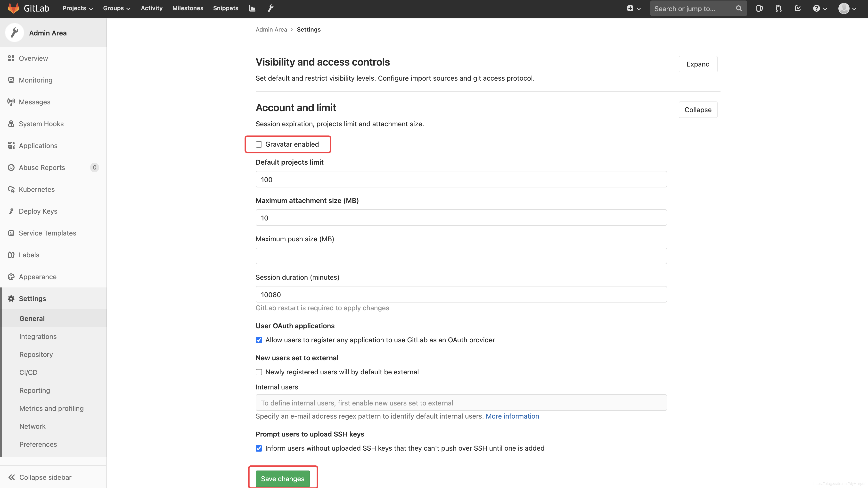Enable the Gravatar enabled checkbox
The image size is (868, 488).
point(259,144)
